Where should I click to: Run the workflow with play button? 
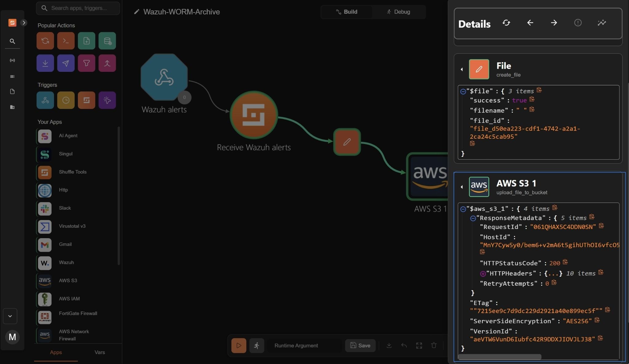click(x=239, y=346)
